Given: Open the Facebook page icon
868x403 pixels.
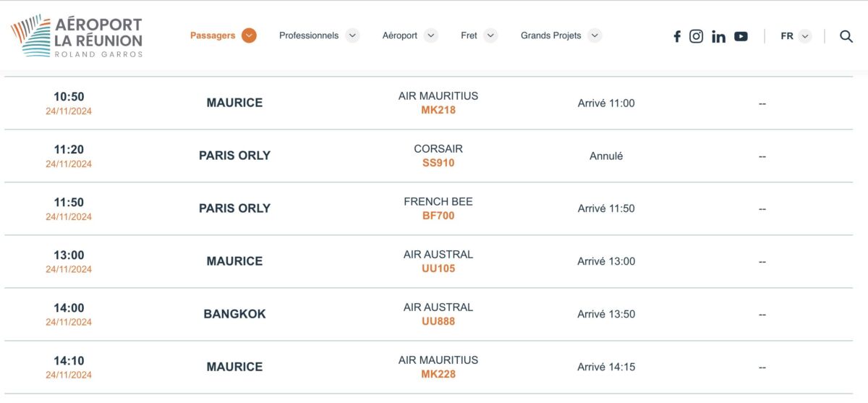Looking at the screenshot, I should pos(677,36).
